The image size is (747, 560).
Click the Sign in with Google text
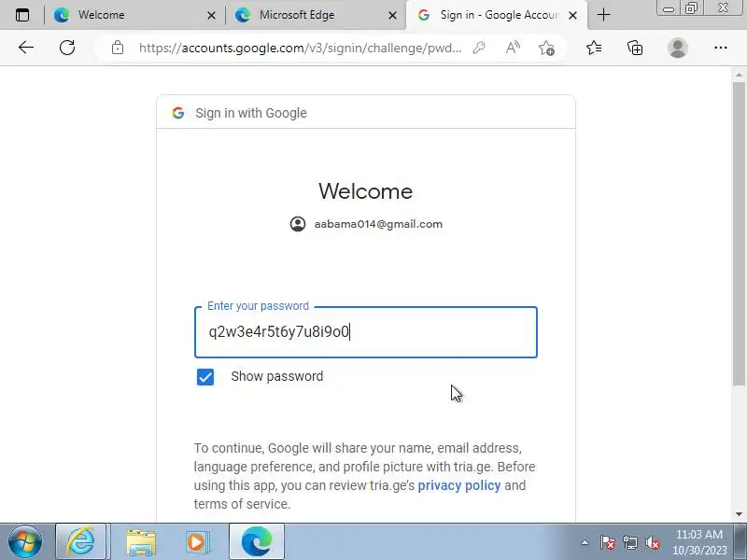pyautogui.click(x=251, y=113)
